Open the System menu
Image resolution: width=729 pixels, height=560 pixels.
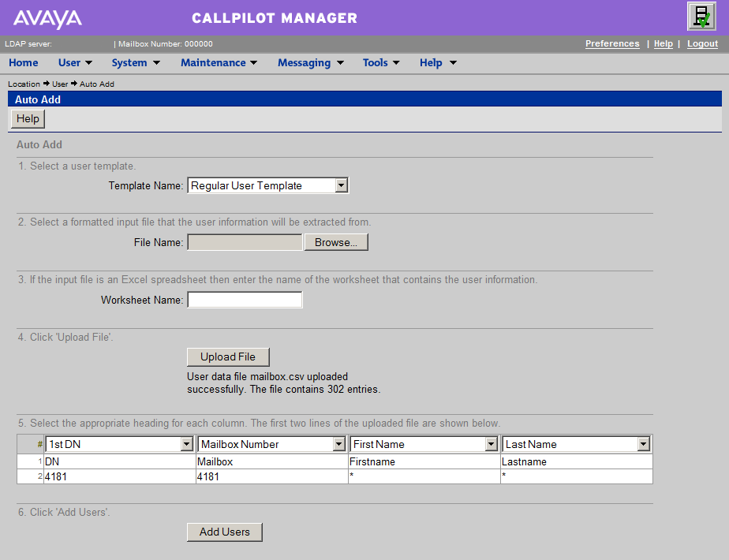(135, 63)
